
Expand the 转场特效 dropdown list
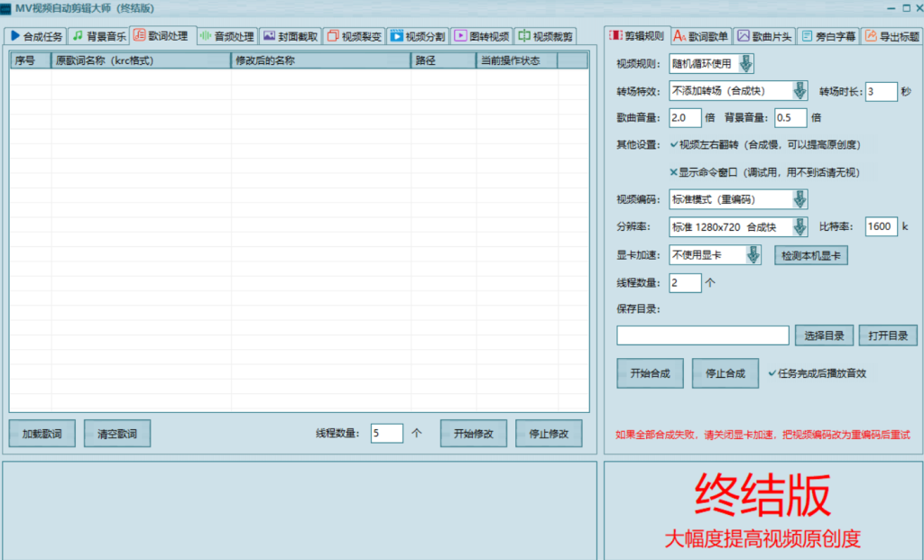(x=799, y=91)
